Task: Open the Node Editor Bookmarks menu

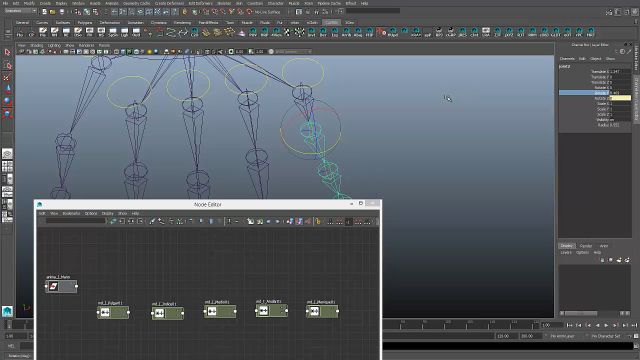Action: [71, 213]
